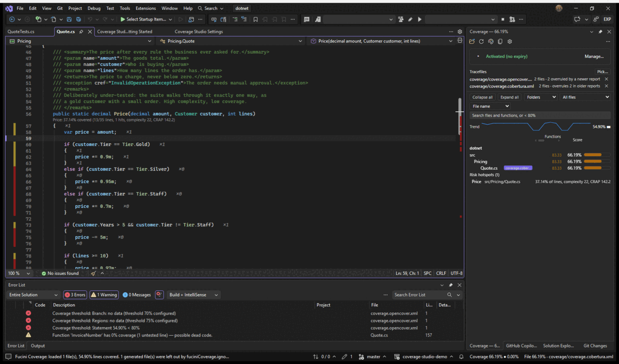Click the Save icon in toolbar
The height and width of the screenshot is (364, 619).
(x=69, y=20)
